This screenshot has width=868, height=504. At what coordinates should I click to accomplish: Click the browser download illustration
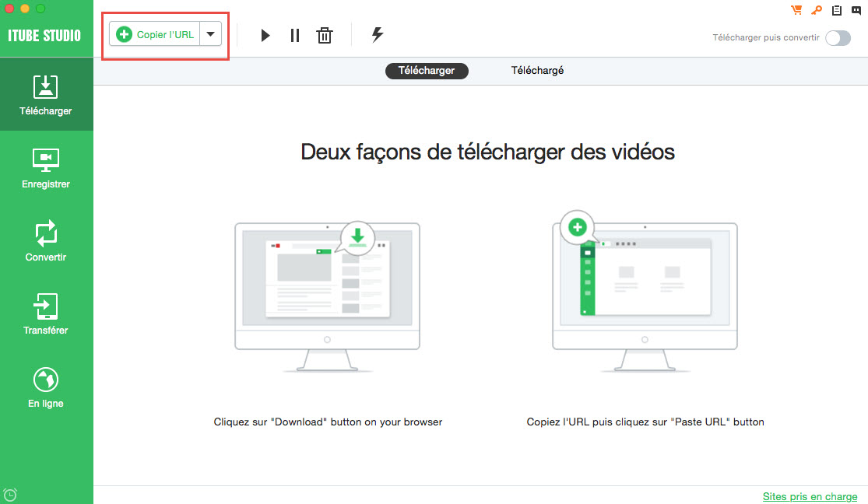coord(327,296)
